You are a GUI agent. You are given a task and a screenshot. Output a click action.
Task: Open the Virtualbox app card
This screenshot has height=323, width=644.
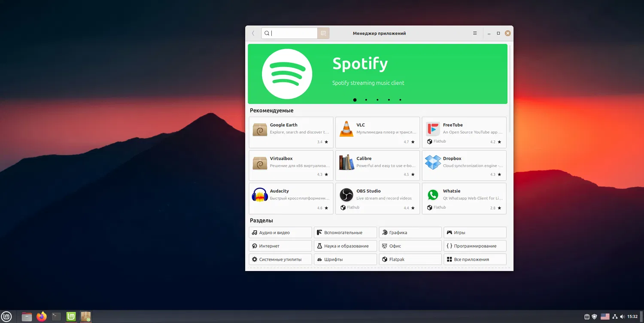point(291,165)
